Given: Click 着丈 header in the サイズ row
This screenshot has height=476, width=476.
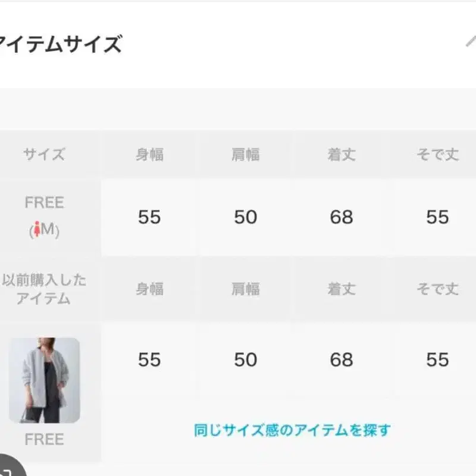Looking at the screenshot, I should (x=342, y=155).
